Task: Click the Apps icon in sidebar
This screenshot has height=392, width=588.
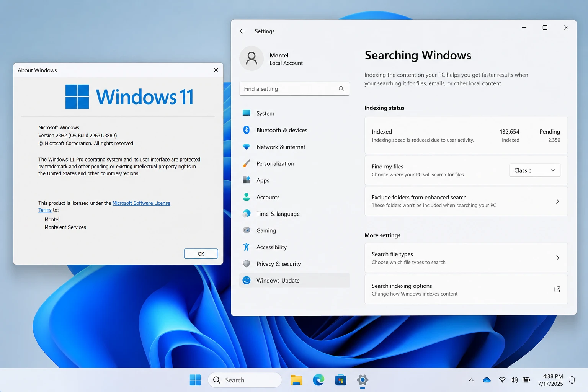Action: point(247,180)
